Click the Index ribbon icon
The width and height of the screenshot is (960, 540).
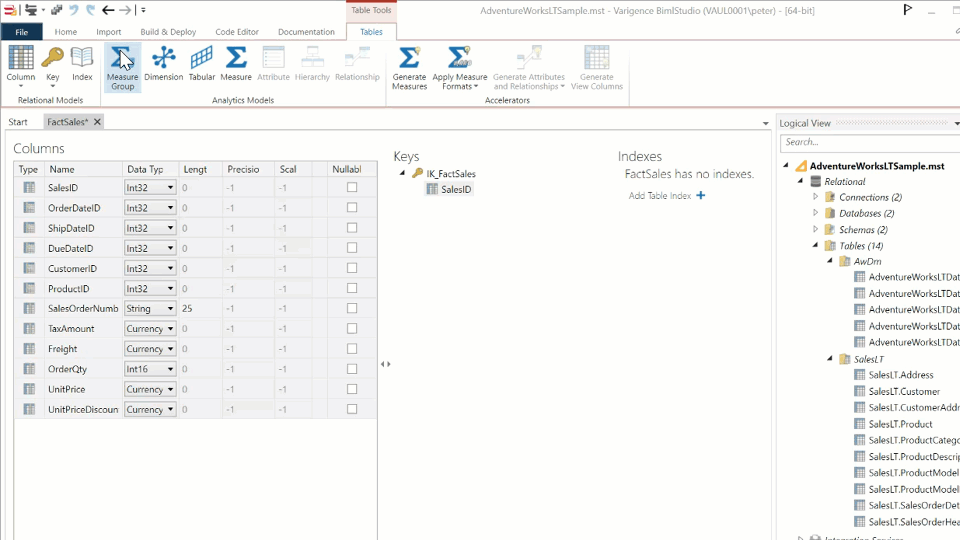(x=81, y=58)
